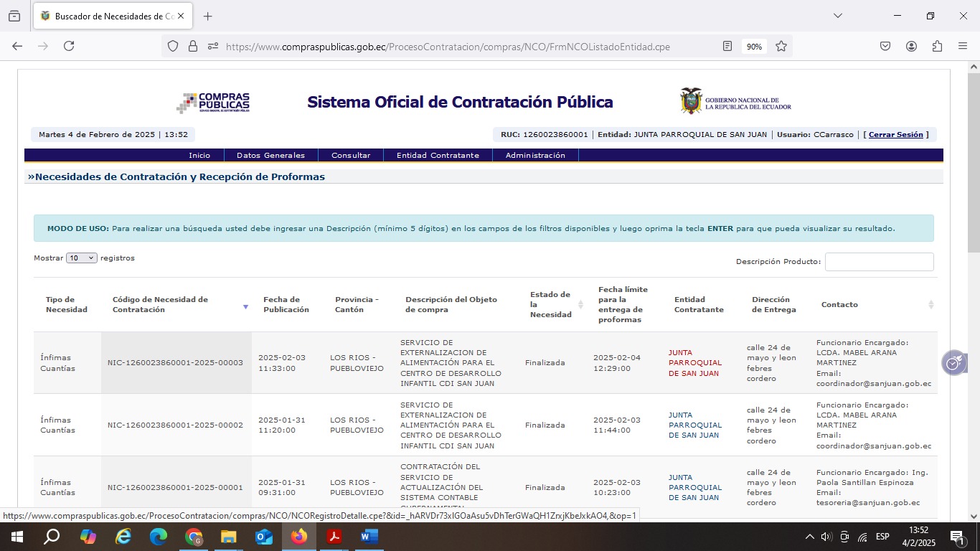Open the list all tabs chevron

pos(837,16)
